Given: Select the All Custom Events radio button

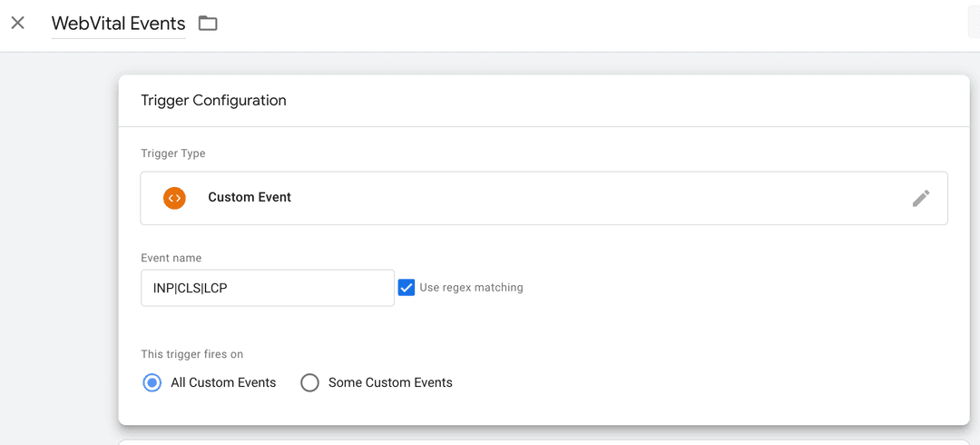Looking at the screenshot, I should pos(152,382).
